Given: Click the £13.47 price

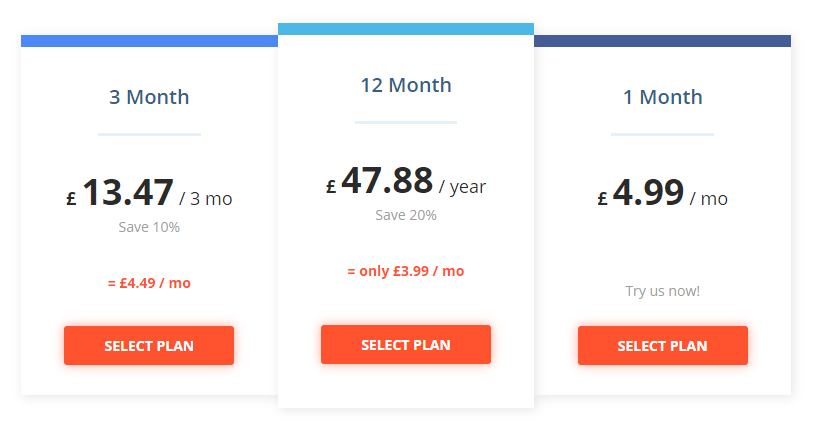Looking at the screenshot, I should [x=120, y=193].
